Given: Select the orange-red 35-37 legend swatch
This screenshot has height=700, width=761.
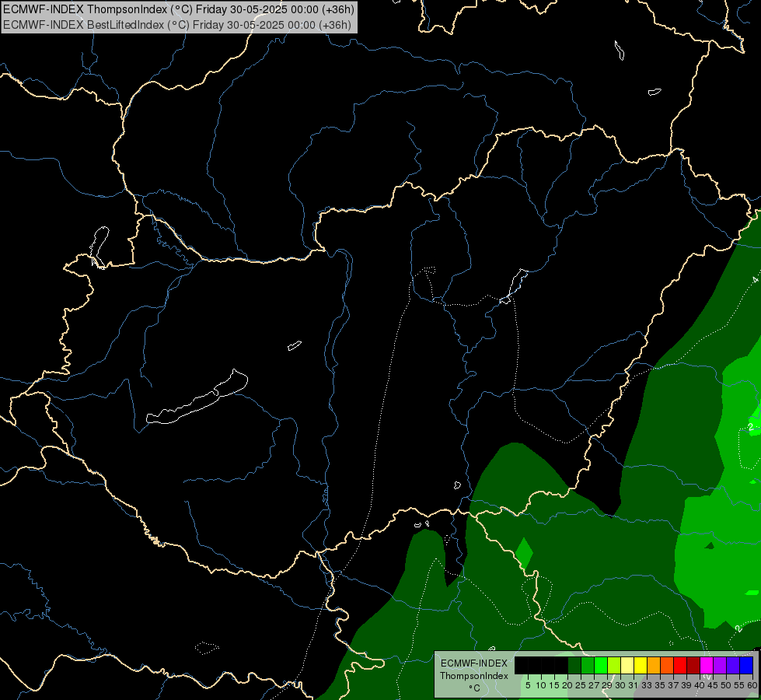Looking at the screenshot, I should [x=667, y=666].
